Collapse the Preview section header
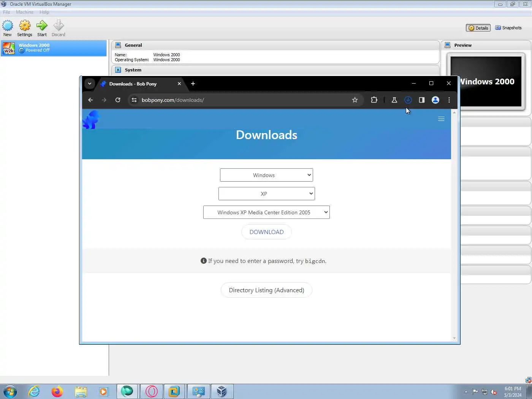This screenshot has height=399, width=532. tap(486, 45)
